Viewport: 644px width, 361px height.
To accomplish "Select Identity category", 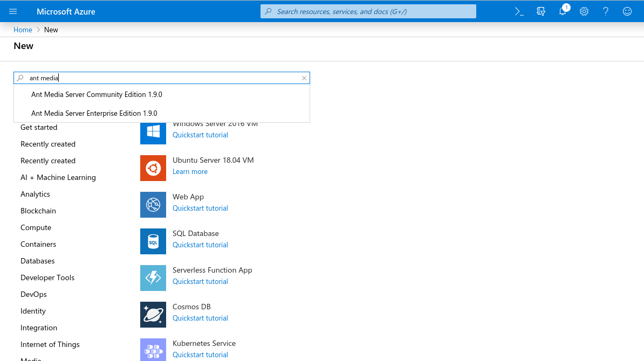I will 33,311.
